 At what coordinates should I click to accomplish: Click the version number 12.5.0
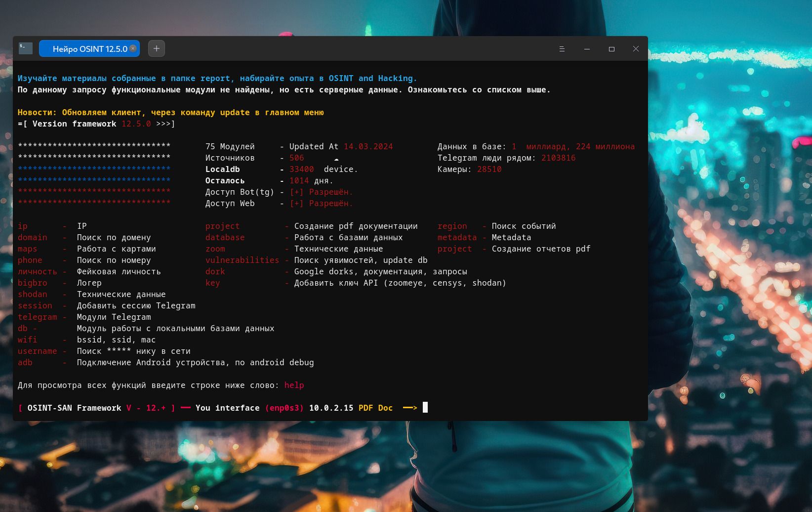(136, 124)
